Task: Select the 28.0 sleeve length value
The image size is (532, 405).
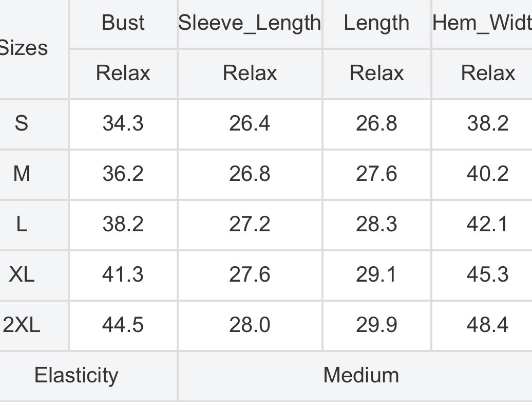Action: tap(250, 325)
